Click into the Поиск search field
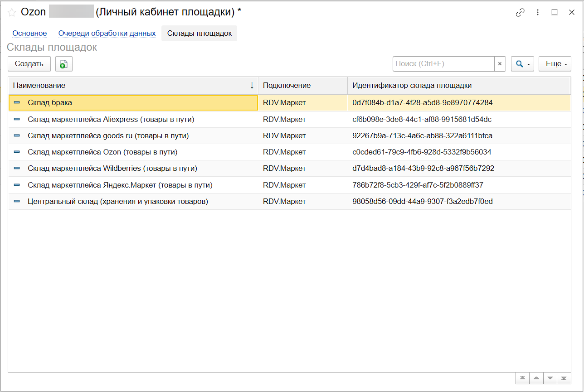This screenshot has width=584, height=392. tap(443, 64)
